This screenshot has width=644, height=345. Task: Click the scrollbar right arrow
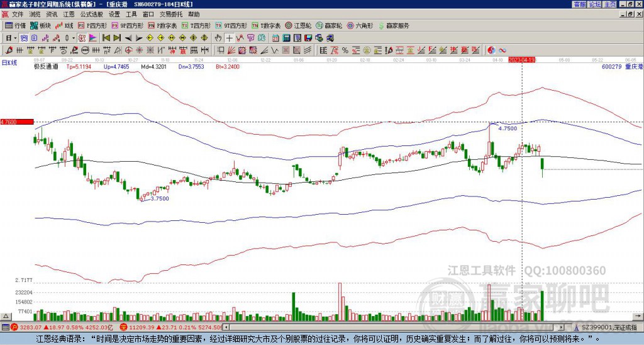coord(561,327)
